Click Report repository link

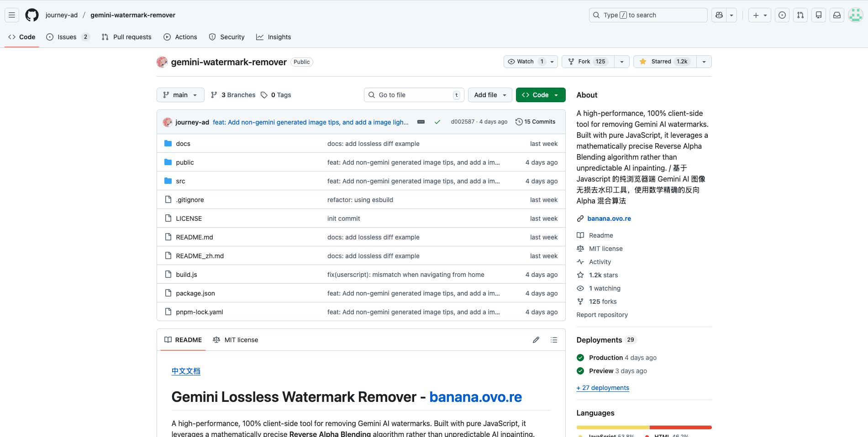[x=602, y=315]
